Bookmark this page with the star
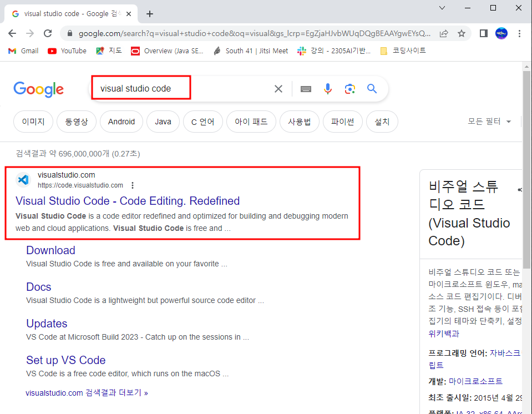 click(462, 33)
